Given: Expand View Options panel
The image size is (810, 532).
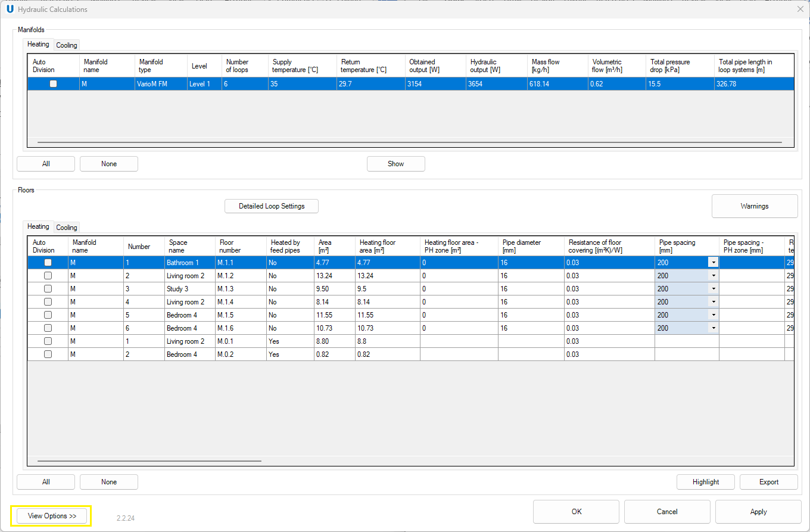Looking at the screenshot, I should (x=52, y=516).
